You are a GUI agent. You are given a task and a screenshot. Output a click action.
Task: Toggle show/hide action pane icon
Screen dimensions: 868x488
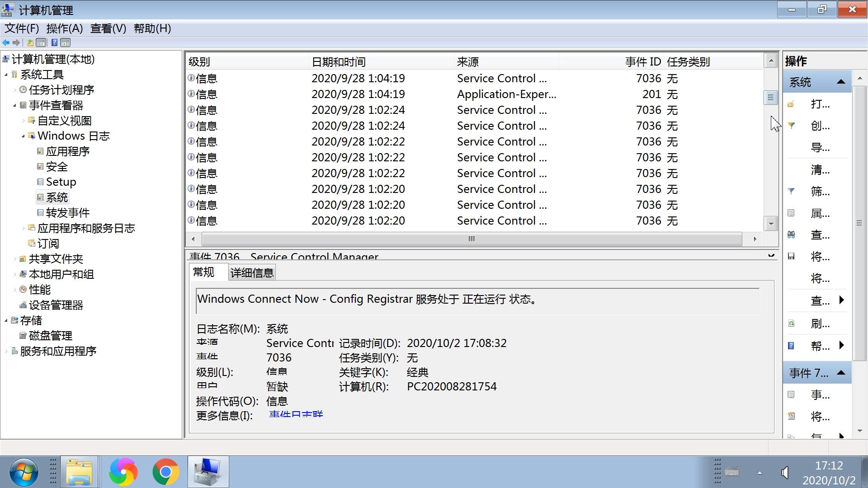pos(66,42)
